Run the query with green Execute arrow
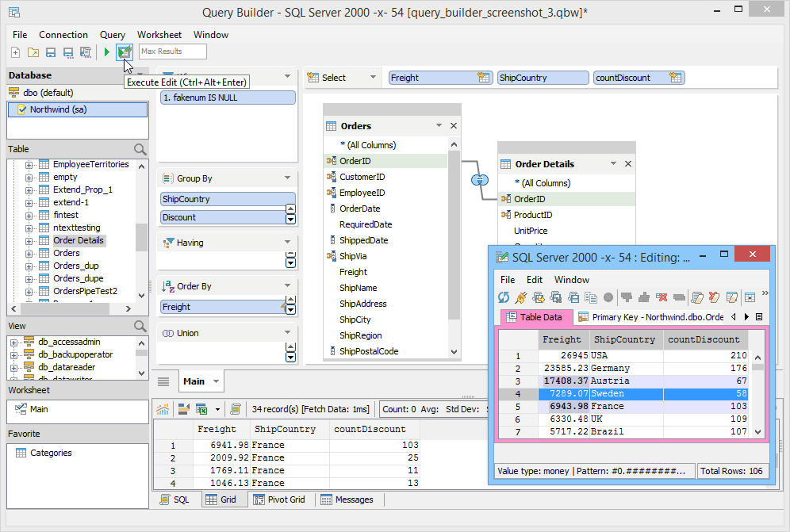Screen dimensions: 790x532 coord(107,52)
